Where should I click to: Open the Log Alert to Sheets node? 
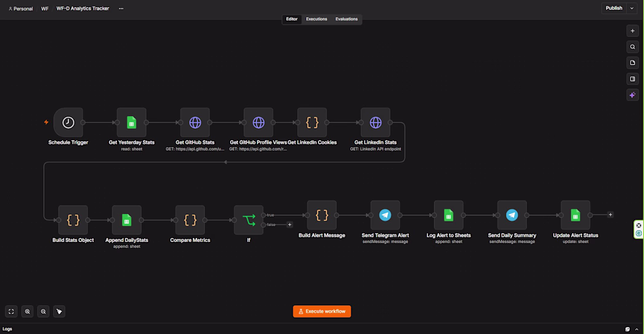click(x=448, y=215)
